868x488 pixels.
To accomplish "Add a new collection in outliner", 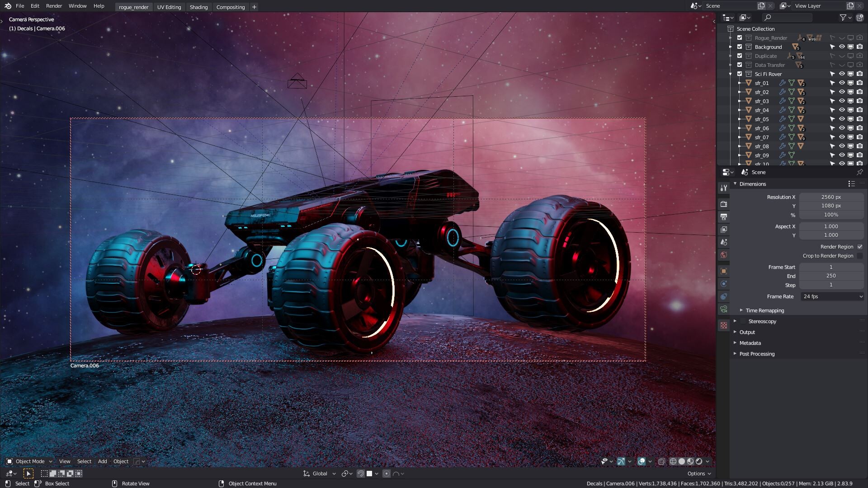I will 859,18.
